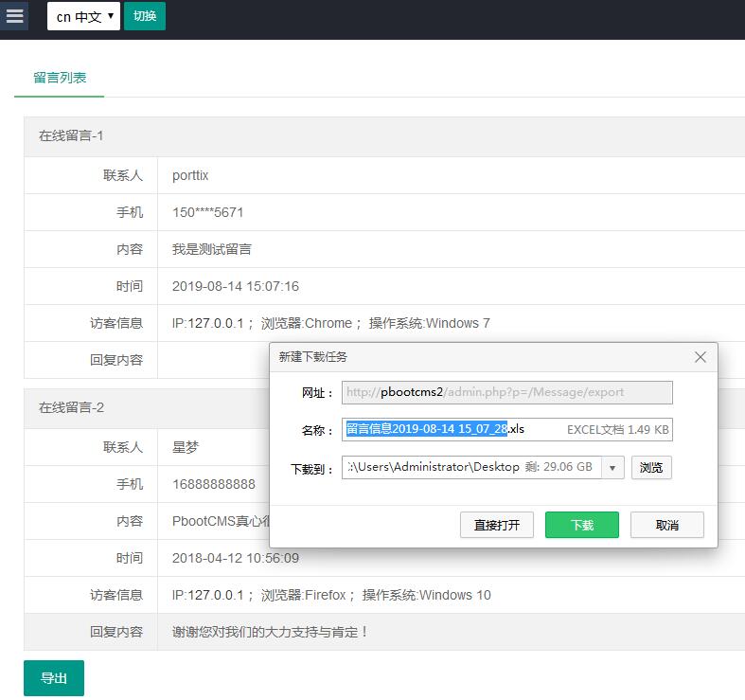Screen dimensions: 745x700
Task: Open the cn 中文 language dropdown
Action: (x=83, y=16)
